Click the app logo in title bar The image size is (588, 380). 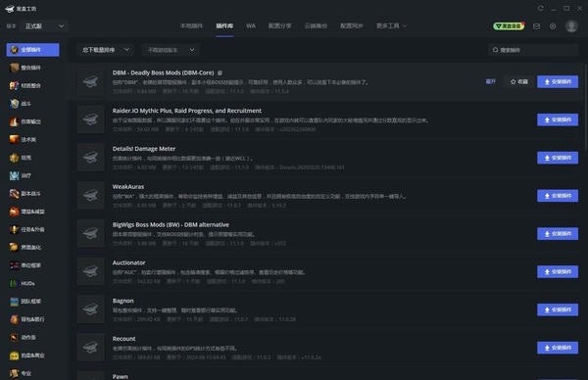pos(10,9)
